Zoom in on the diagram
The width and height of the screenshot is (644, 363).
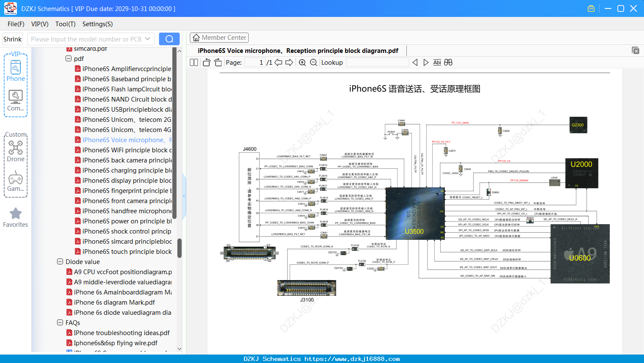[302, 63]
